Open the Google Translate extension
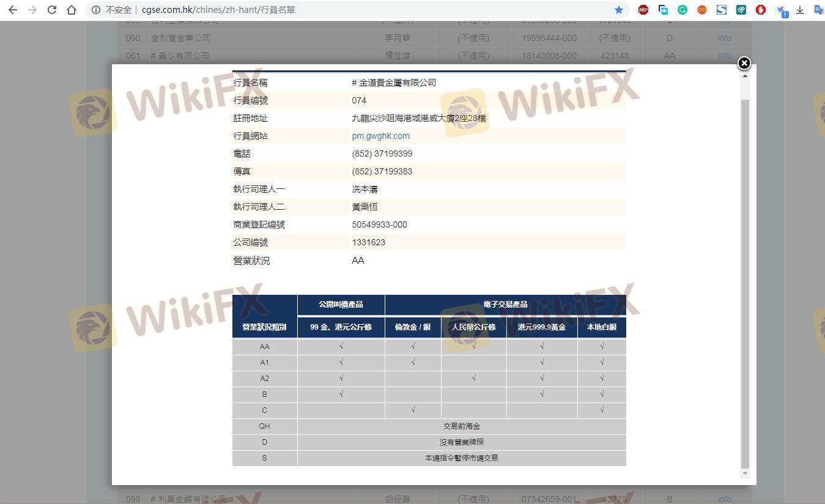 [x=818, y=10]
